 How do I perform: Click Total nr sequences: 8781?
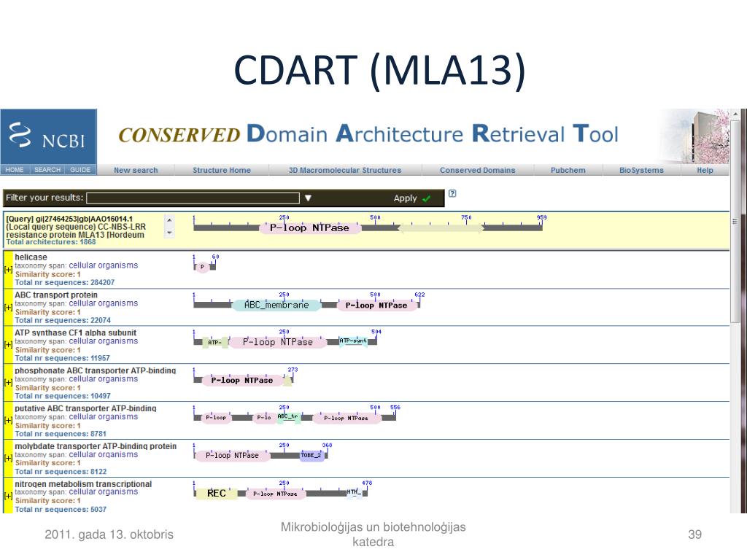(x=61, y=434)
